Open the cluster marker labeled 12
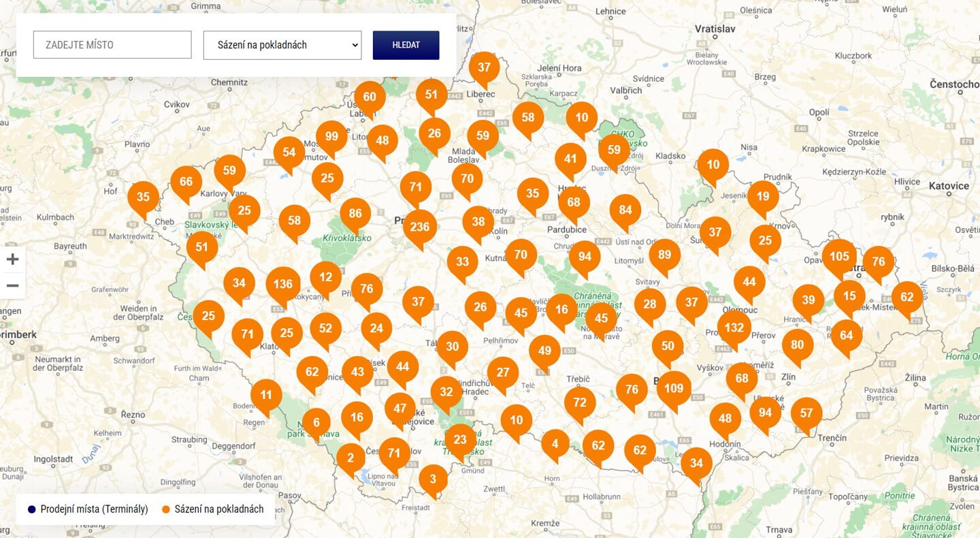The height and width of the screenshot is (538, 980). click(x=326, y=277)
